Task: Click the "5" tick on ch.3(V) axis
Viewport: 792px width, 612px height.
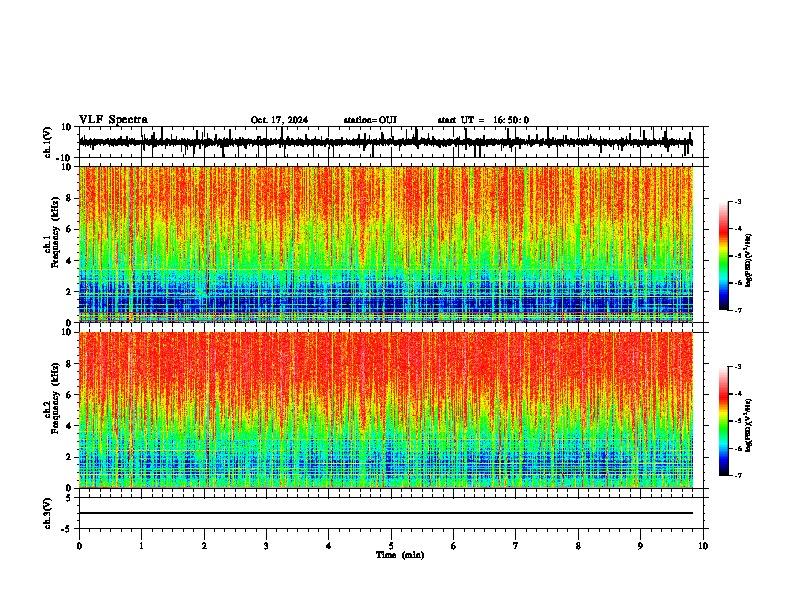Action: (x=70, y=498)
